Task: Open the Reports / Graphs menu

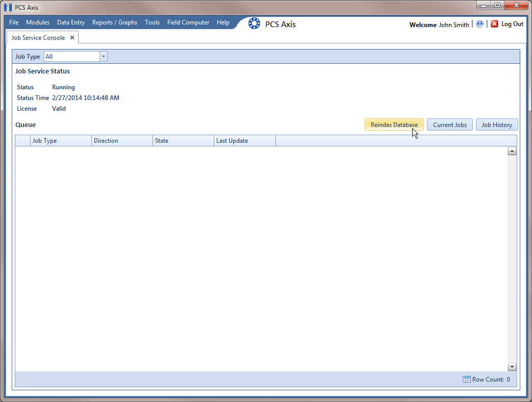Action: [x=115, y=22]
